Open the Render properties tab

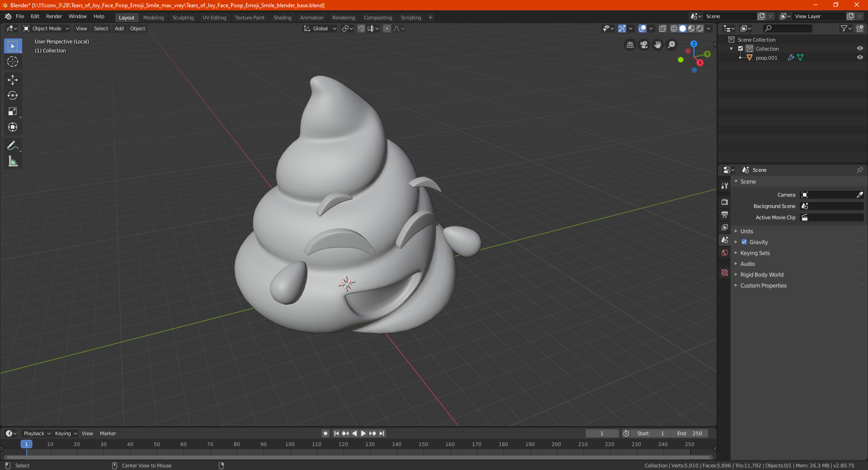pyautogui.click(x=725, y=202)
